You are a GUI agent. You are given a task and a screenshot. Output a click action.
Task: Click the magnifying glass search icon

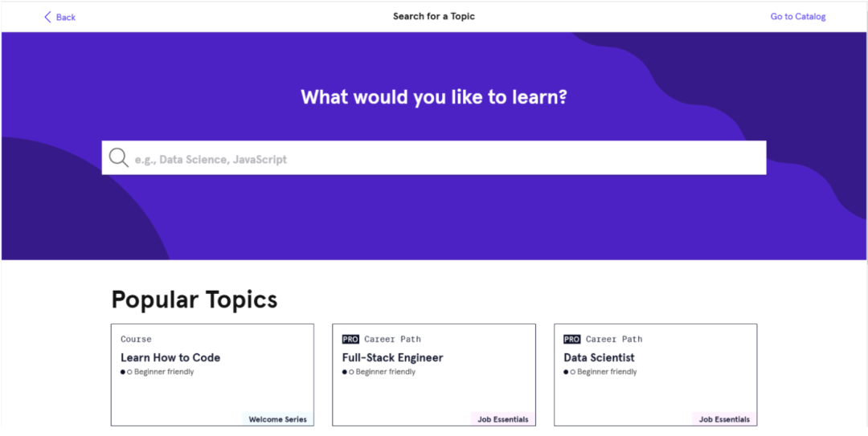119,158
